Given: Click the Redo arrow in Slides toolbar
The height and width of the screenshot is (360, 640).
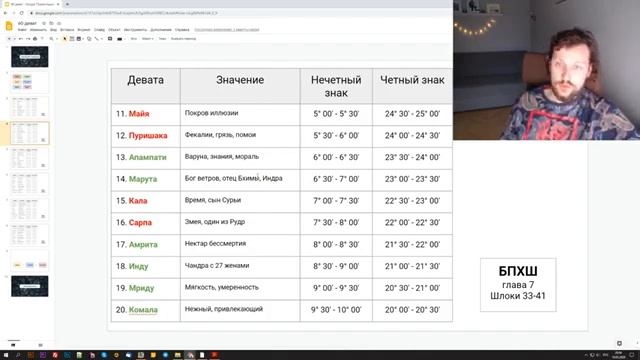Looking at the screenshot, I should point(28,39).
